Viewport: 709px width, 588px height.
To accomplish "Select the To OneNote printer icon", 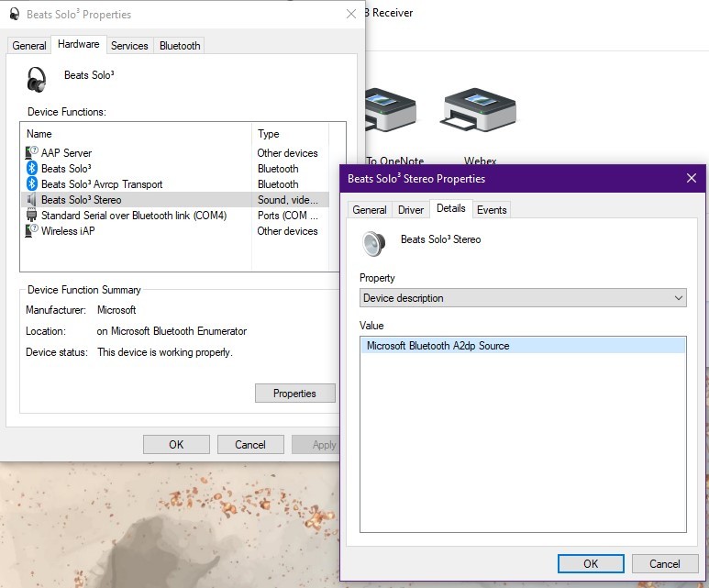I will (x=391, y=109).
